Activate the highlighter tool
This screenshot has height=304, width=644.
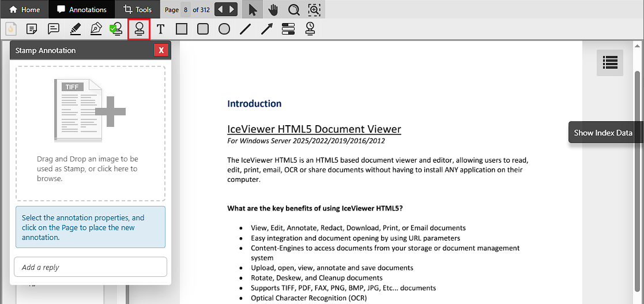(75, 29)
